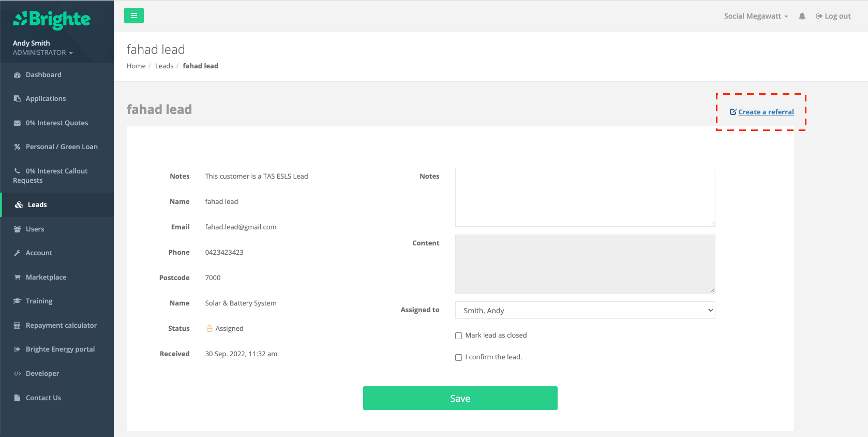Go to Applications in the sidebar
Viewport: 868px width, 437px height.
click(x=46, y=99)
